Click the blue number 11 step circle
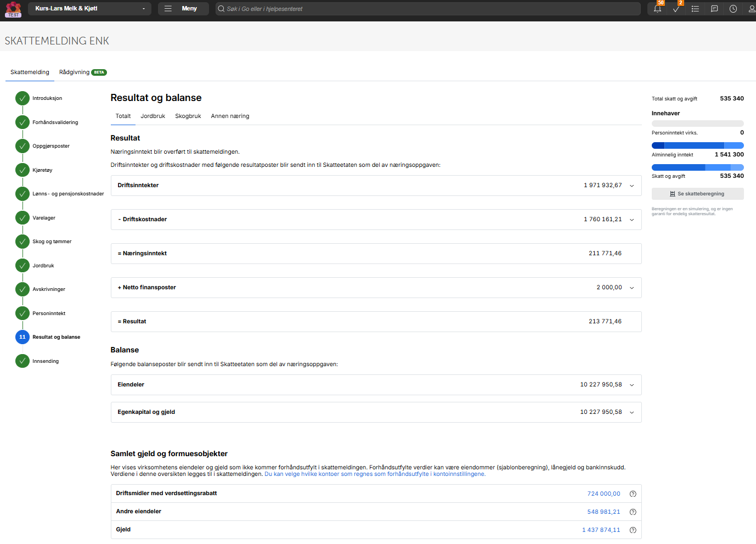The height and width of the screenshot is (544, 756). point(22,337)
